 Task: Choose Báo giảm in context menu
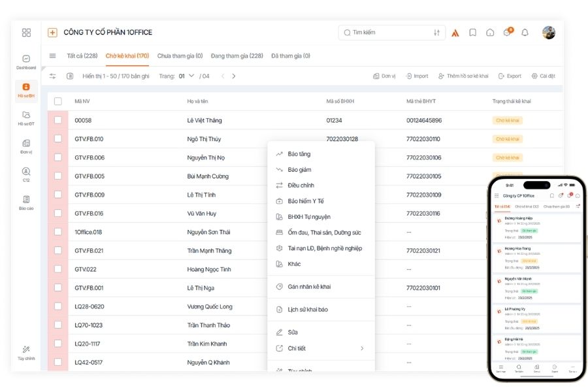tap(321, 170)
